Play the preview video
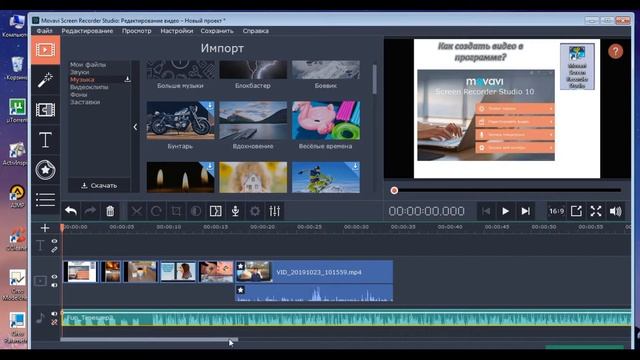Image resolution: width=640 pixels, height=360 pixels. click(x=505, y=211)
